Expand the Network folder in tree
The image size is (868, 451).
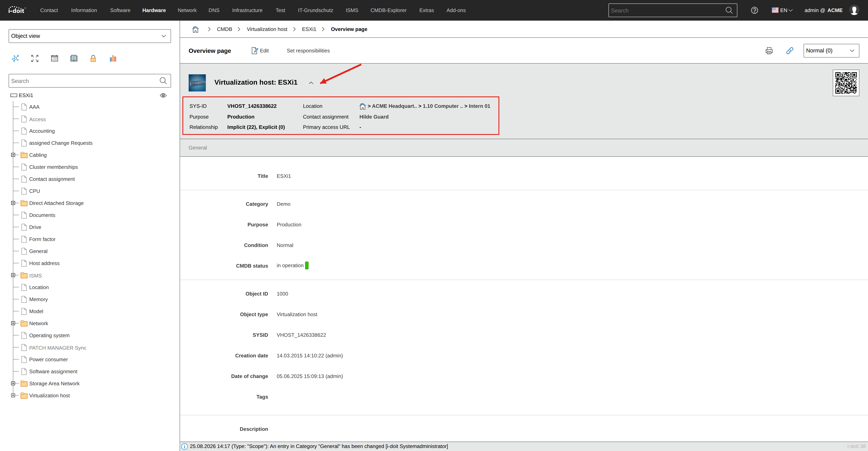tap(13, 323)
